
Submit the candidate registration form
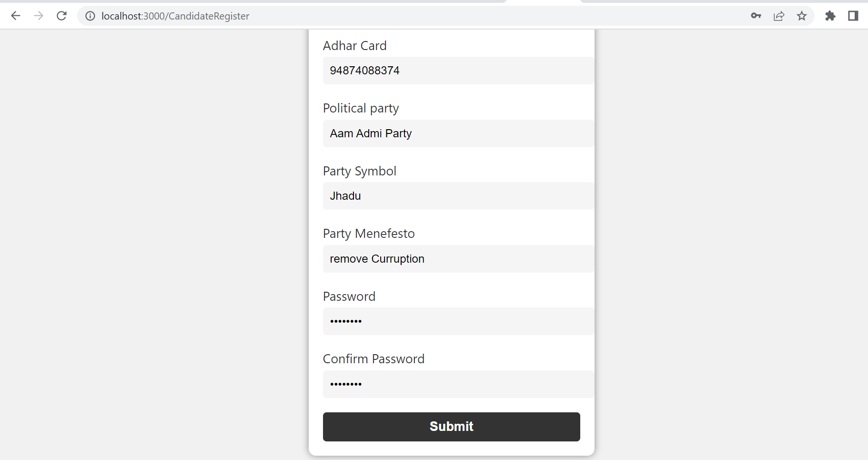click(451, 427)
